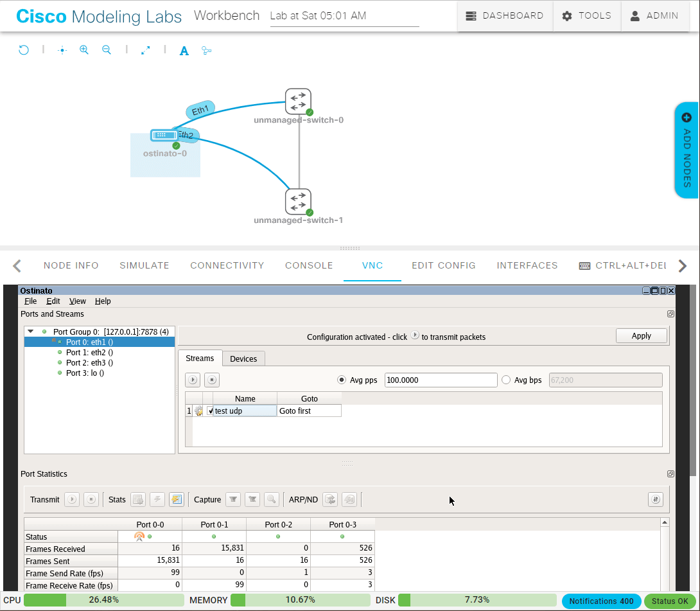Open the Ostinato File menu
The width and height of the screenshot is (700, 611).
[x=30, y=301]
